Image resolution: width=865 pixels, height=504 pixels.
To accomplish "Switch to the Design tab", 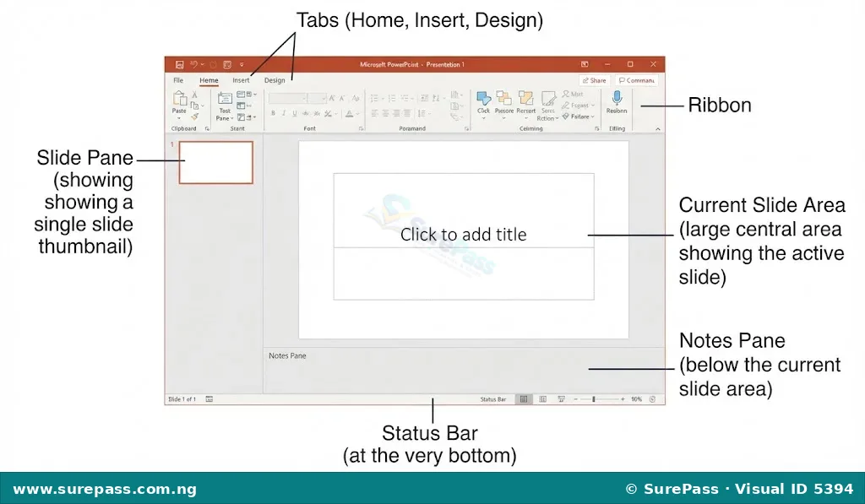I will (275, 80).
